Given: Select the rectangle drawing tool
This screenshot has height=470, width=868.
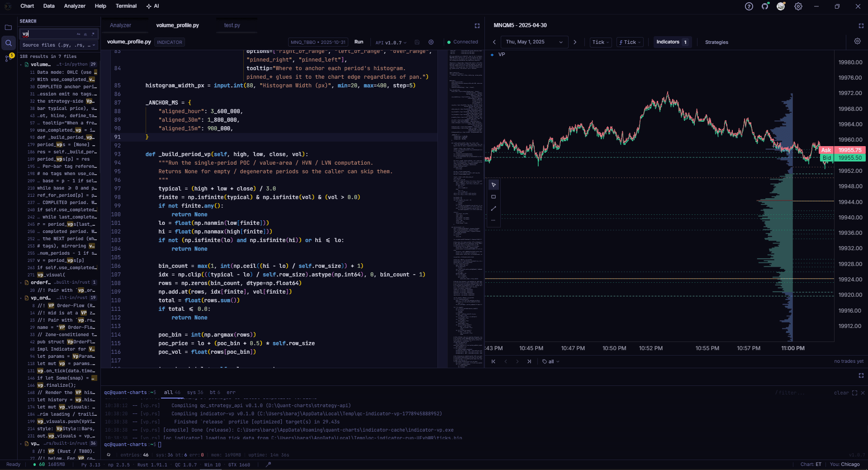Looking at the screenshot, I should pyautogui.click(x=493, y=197).
